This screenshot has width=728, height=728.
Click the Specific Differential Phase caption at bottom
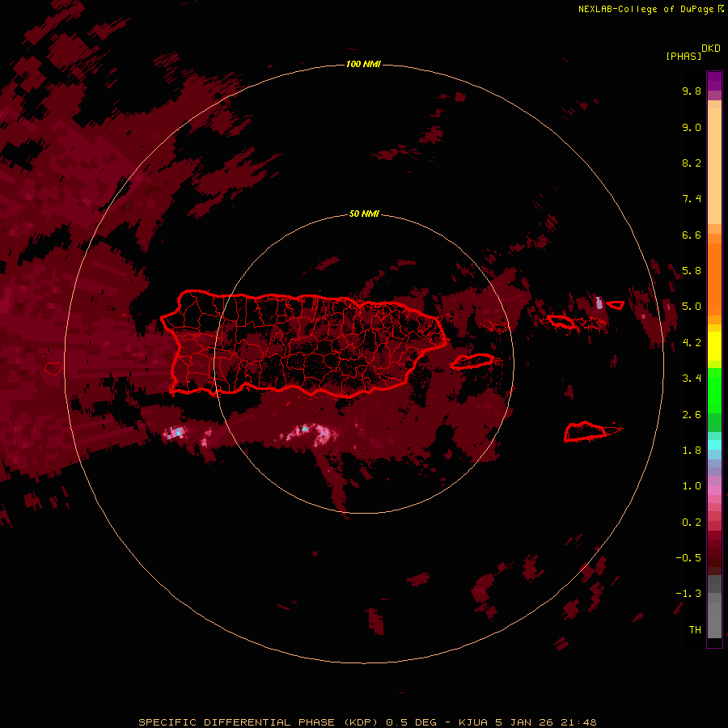(x=367, y=722)
